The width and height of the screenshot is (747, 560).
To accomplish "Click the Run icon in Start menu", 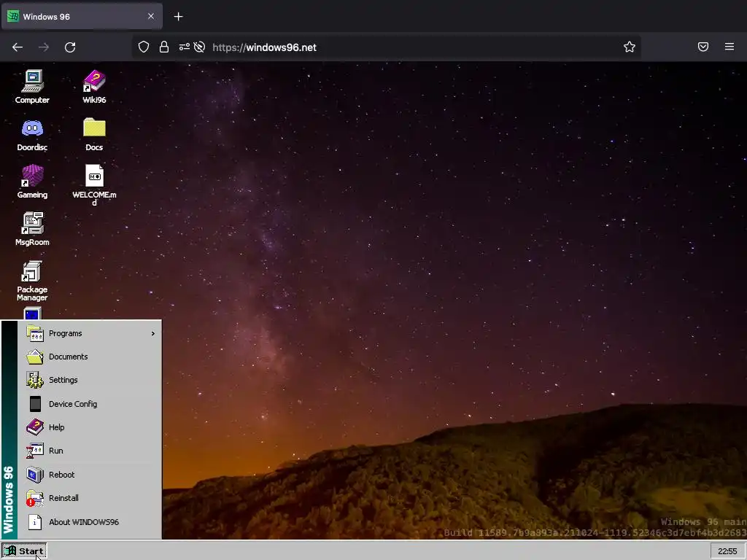I will (x=35, y=451).
